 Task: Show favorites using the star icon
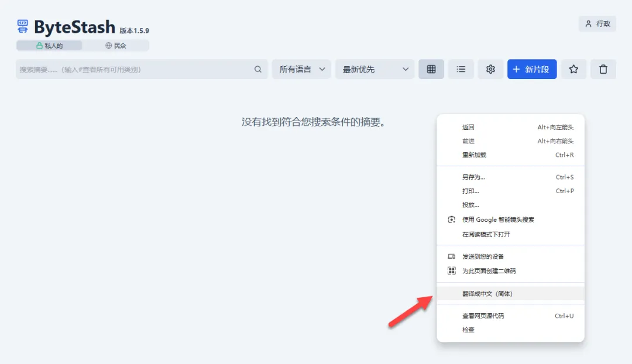[x=573, y=69]
